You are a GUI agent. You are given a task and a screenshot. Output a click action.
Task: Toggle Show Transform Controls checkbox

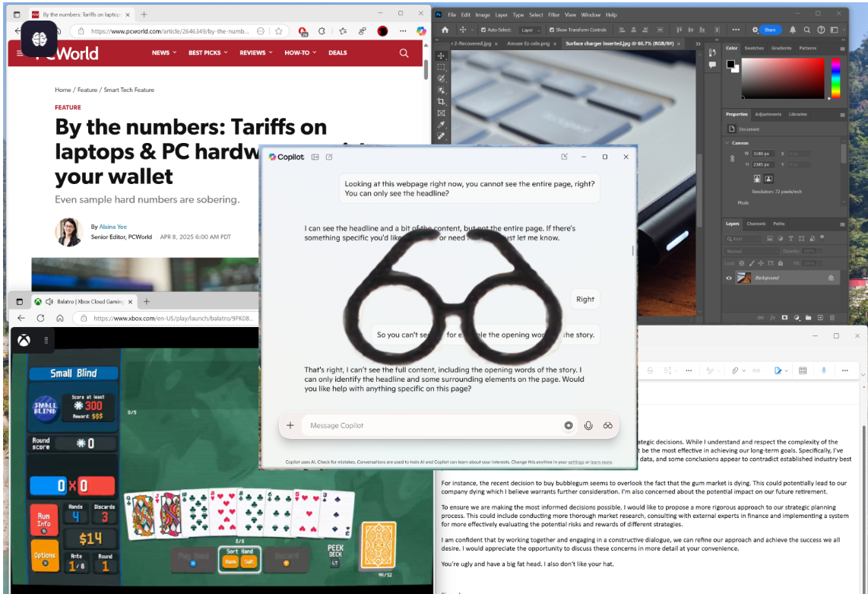pyautogui.click(x=551, y=30)
